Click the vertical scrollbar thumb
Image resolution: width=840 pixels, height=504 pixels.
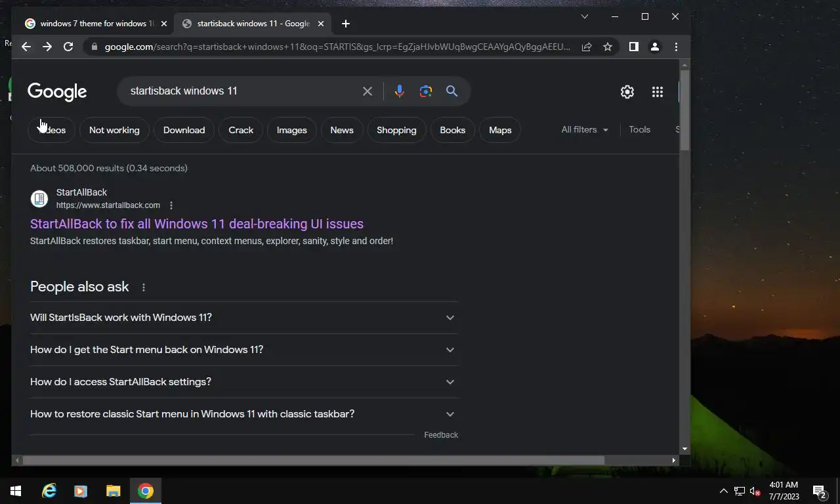click(x=685, y=110)
